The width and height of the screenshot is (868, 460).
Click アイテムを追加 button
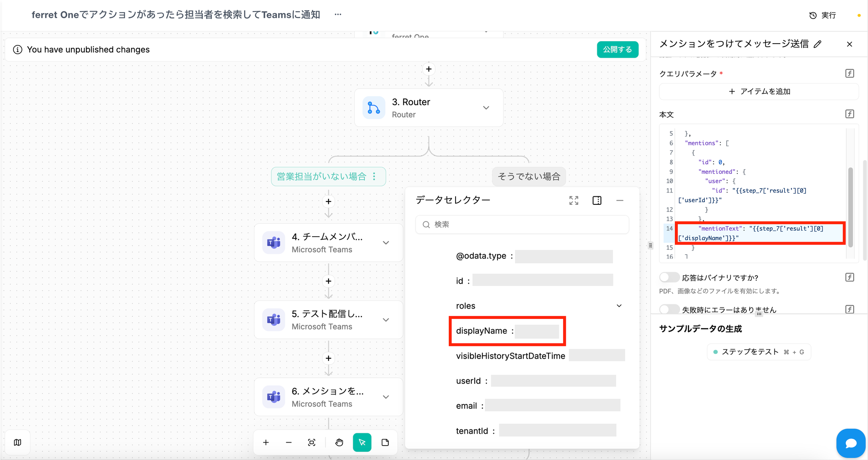[x=759, y=92]
